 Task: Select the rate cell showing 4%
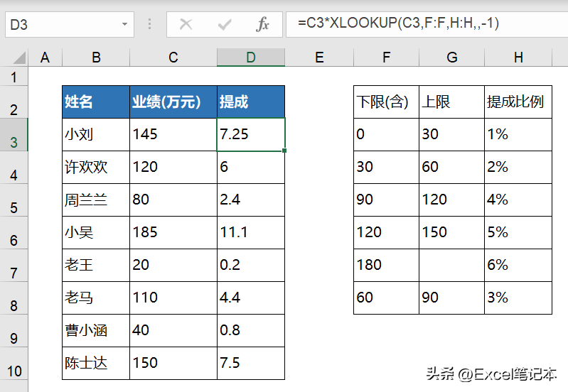(x=518, y=200)
